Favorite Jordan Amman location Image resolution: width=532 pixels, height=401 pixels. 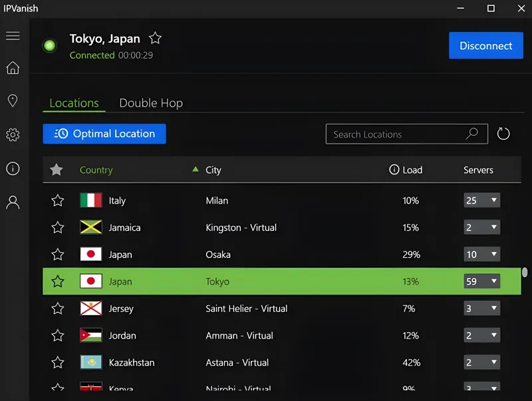click(58, 336)
